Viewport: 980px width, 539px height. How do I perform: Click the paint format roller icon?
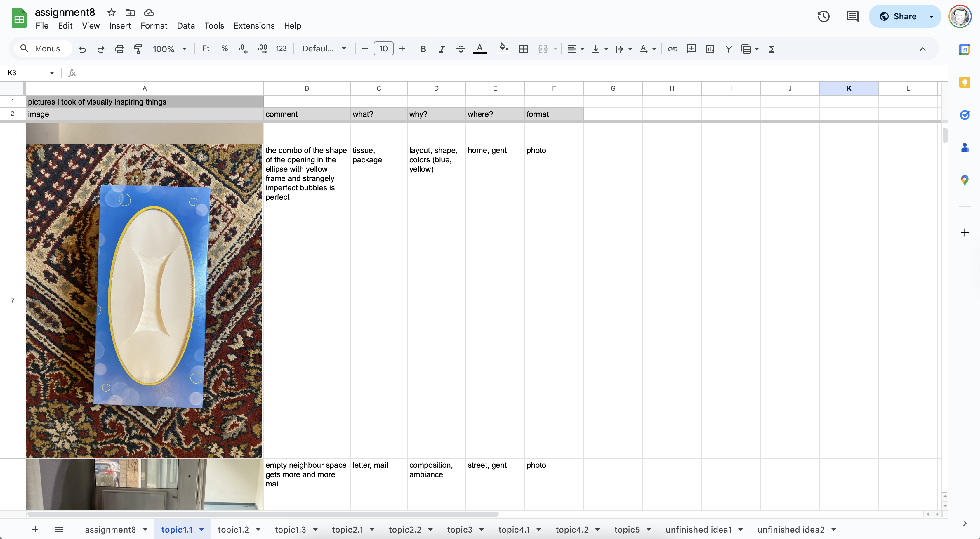[138, 49]
